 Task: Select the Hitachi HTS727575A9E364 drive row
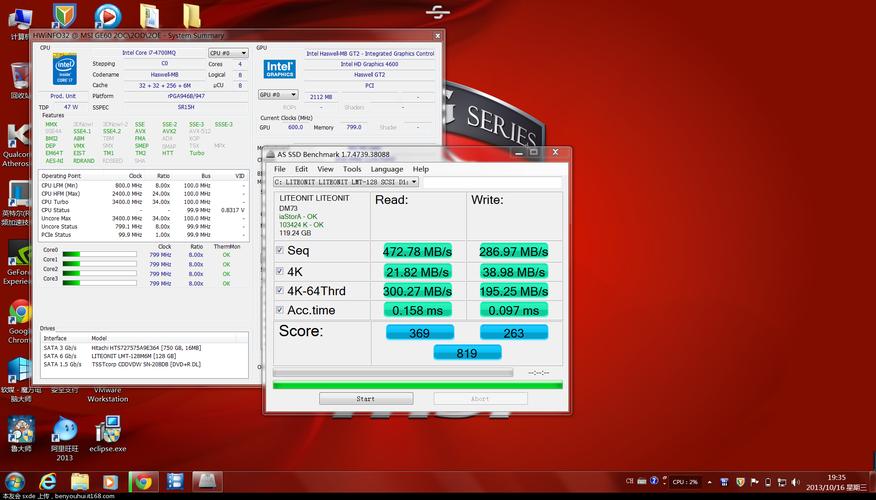pos(144,347)
